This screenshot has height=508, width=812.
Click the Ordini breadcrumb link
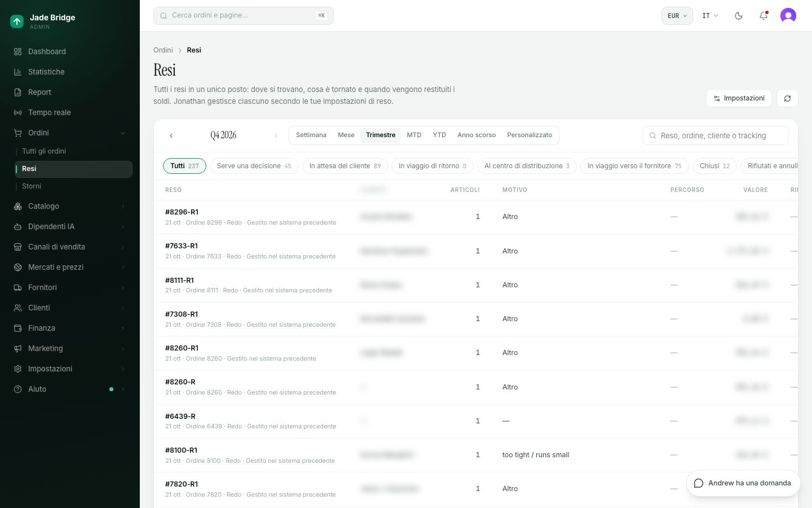click(x=163, y=50)
